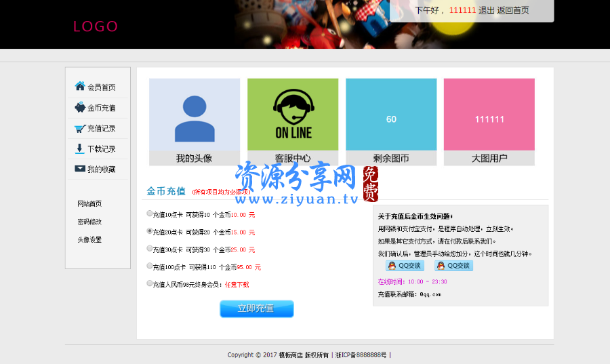Click 返回首页 in the top bar

(513, 10)
